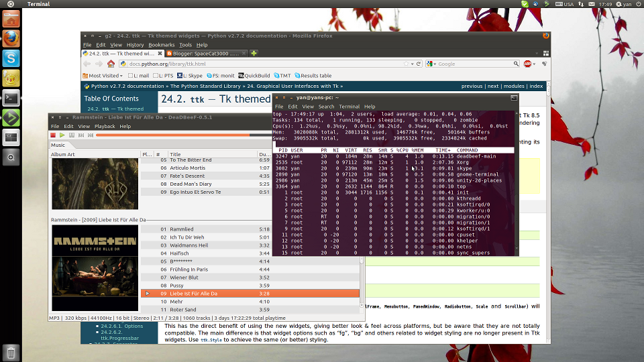The width and height of the screenshot is (644, 362).
Task: Click the 'modules' navigation link
Action: coord(514,86)
